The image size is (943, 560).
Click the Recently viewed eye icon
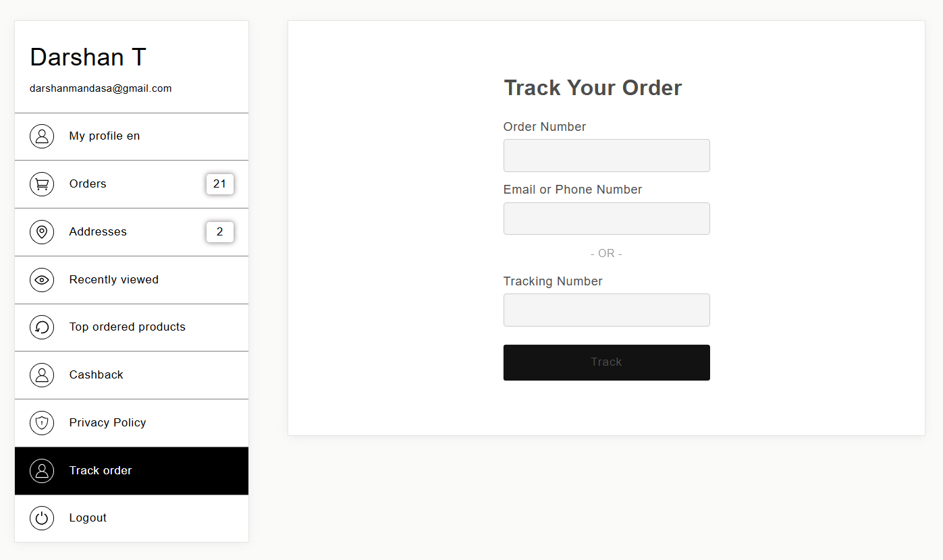[x=42, y=280]
